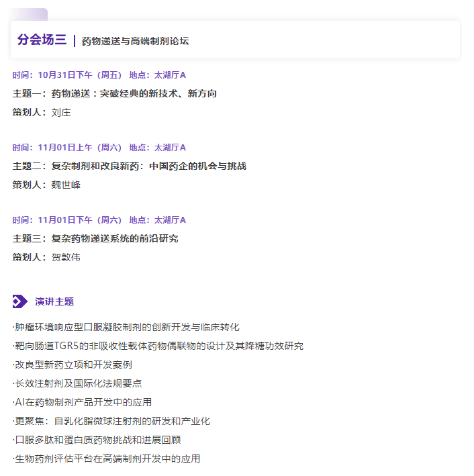The image size is (474, 476).
Task: Click the 10月31日下午 time and venue line
Action: point(99,75)
